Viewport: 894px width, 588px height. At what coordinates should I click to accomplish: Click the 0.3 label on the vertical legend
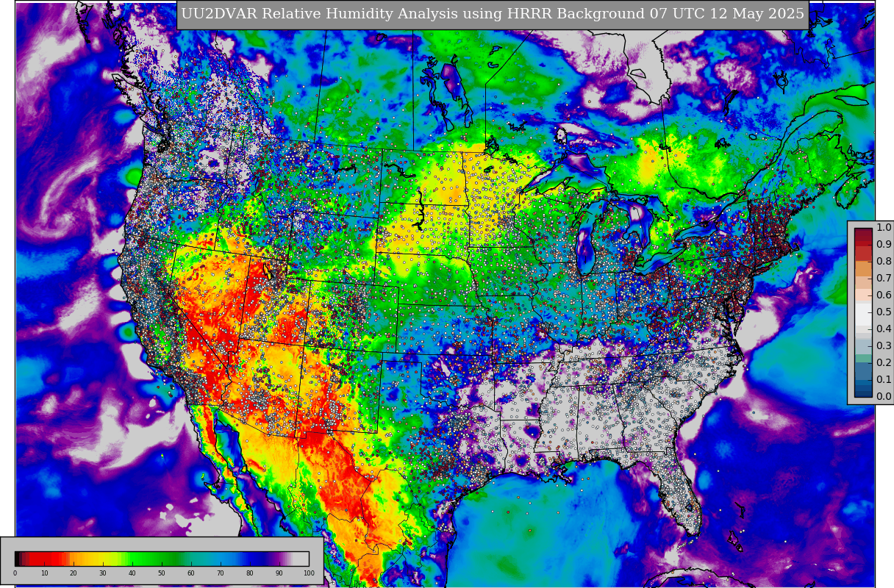884,345
